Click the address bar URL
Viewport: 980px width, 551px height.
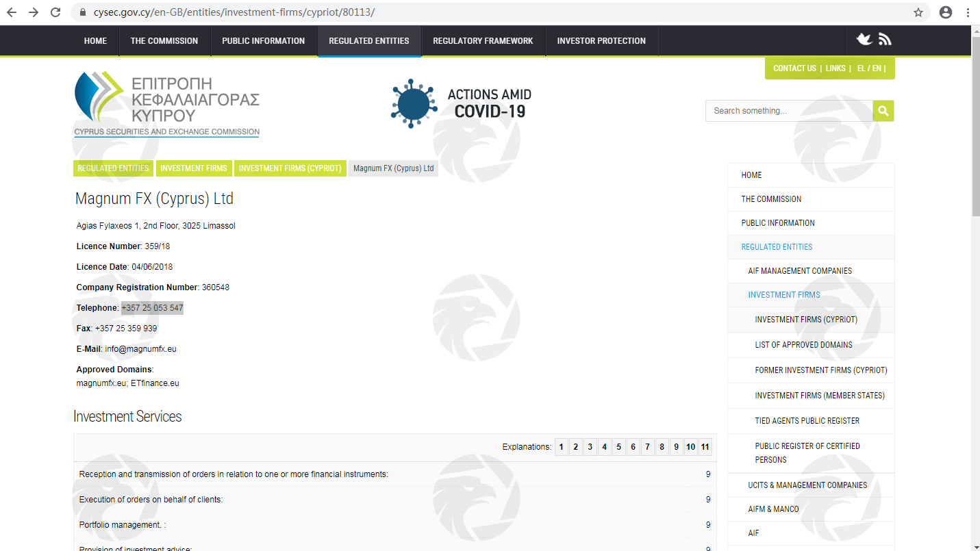click(234, 12)
